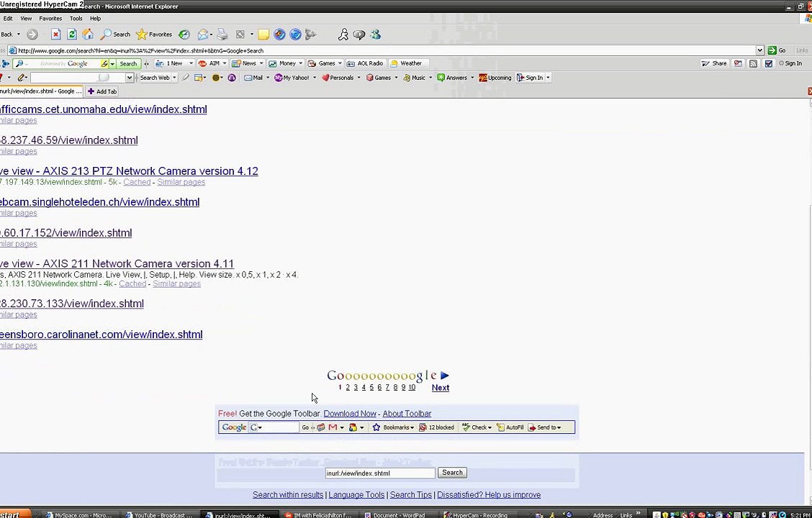812x518 pixels.
Task: Click the vertical page scrollbar
Action: (x=809, y=300)
